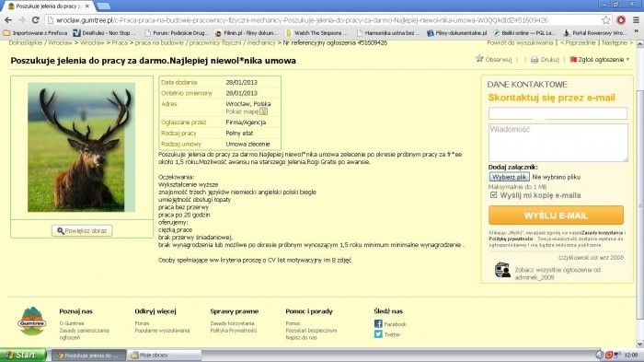Image resolution: width=644 pixels, height=362 pixels.
Task: Click the bookmark star in address bar
Action: (x=605, y=19)
